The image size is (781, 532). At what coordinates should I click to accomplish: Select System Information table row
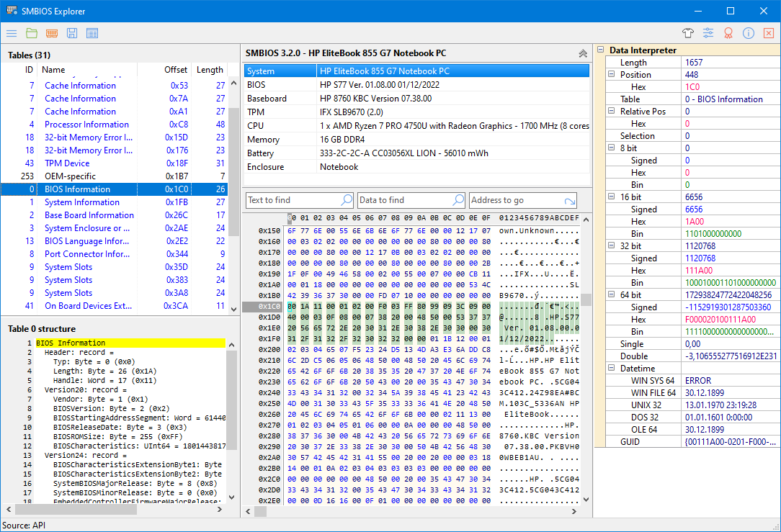(x=114, y=202)
